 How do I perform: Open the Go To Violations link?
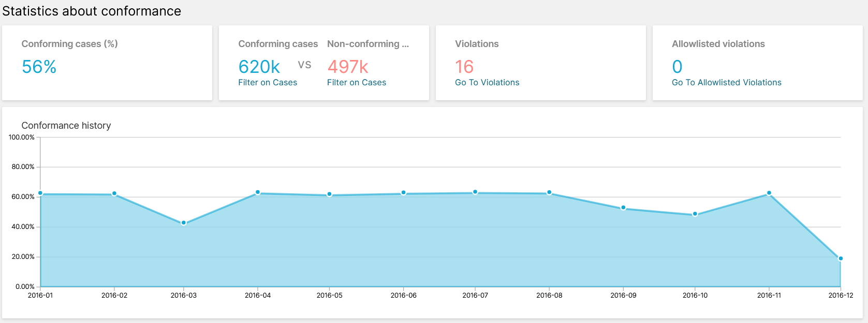point(487,83)
